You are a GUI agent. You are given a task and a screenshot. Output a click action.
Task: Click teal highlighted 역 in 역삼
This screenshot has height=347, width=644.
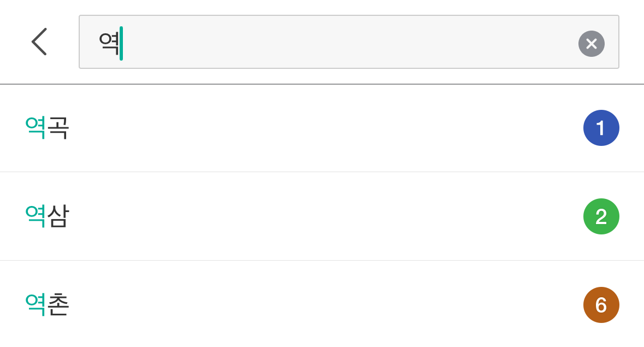[x=36, y=216]
